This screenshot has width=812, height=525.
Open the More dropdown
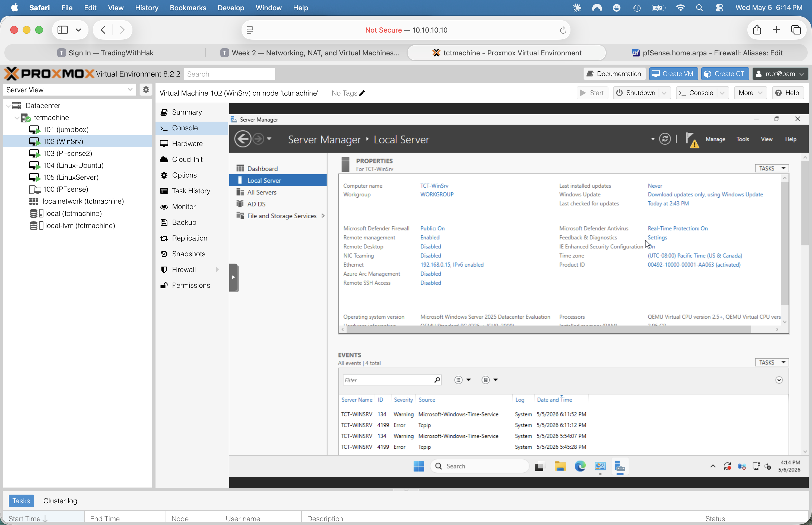pos(750,93)
